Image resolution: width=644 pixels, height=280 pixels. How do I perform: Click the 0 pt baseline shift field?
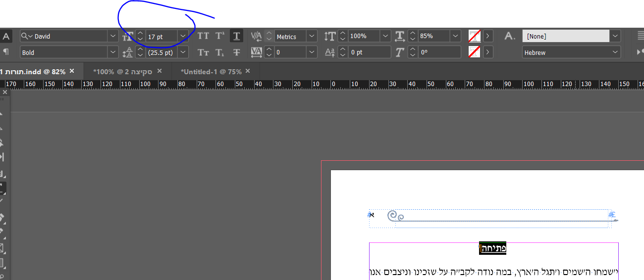point(369,52)
